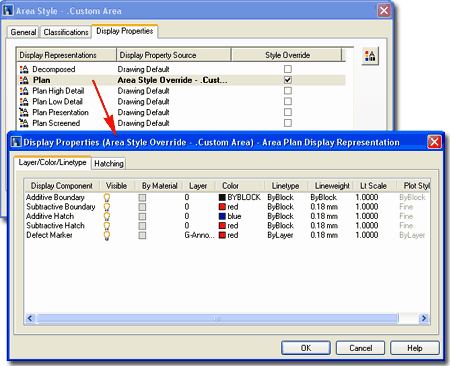Close the Display Properties dialog
The height and width of the screenshot is (366, 450).
435,142
